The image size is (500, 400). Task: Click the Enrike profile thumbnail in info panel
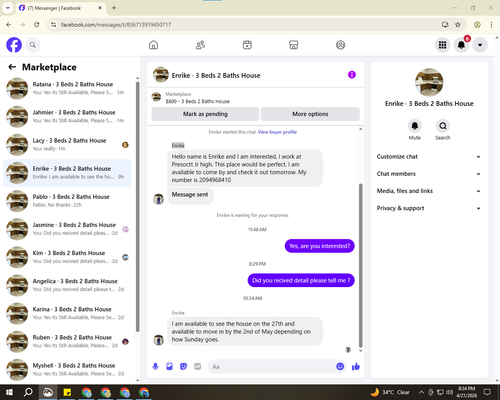click(429, 82)
